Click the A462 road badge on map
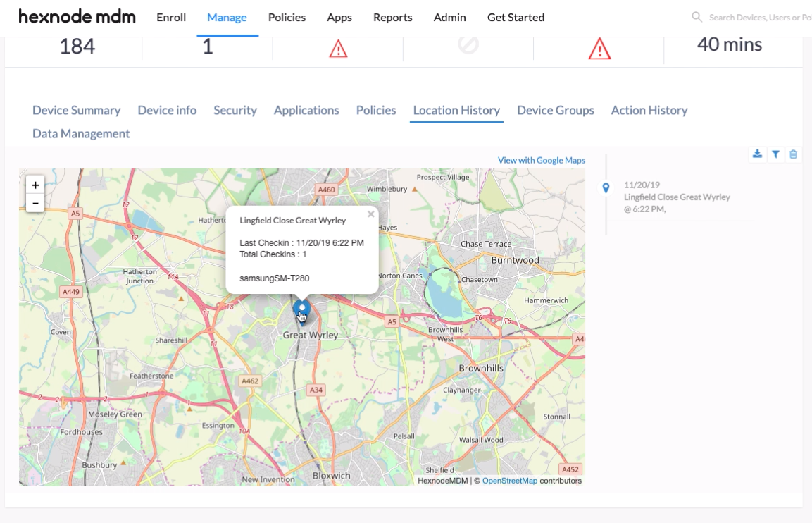The width and height of the screenshot is (812, 523). tap(249, 381)
